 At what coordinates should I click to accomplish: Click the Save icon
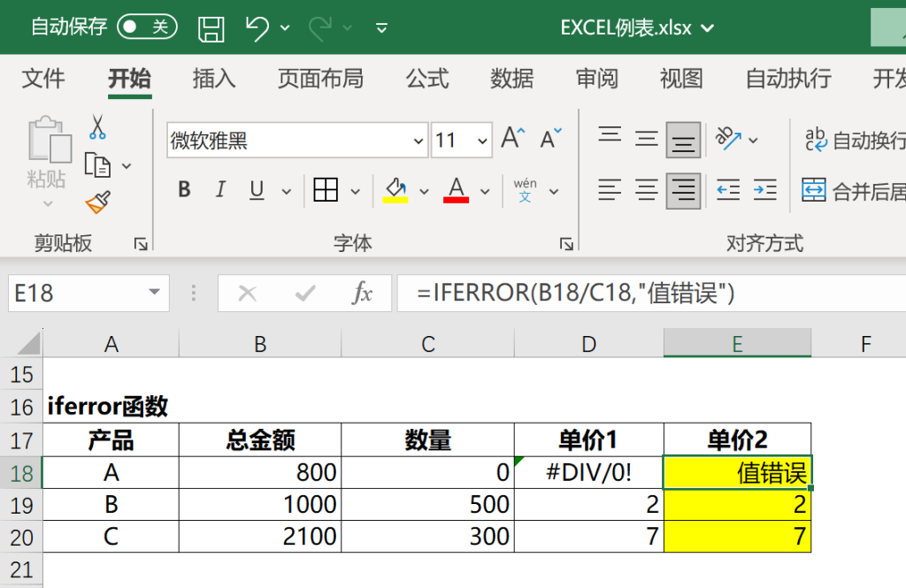tap(211, 27)
